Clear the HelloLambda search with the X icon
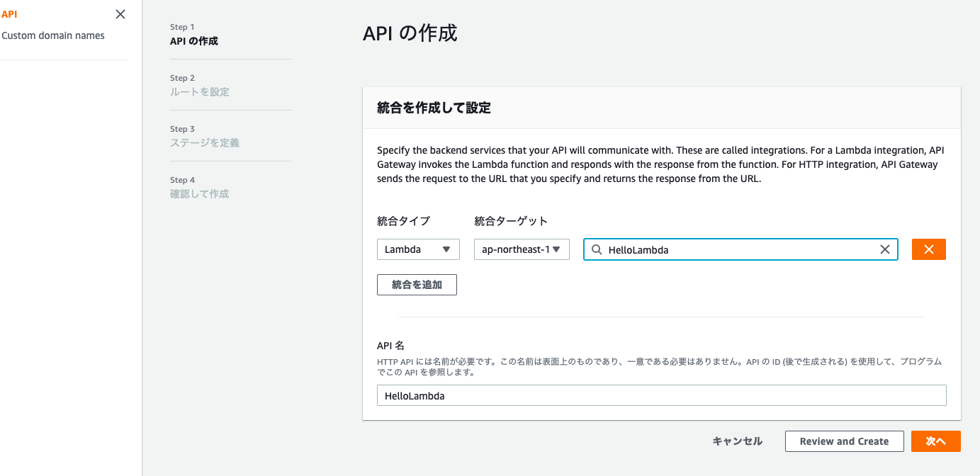Screen dimensions: 980x476 click(884, 249)
